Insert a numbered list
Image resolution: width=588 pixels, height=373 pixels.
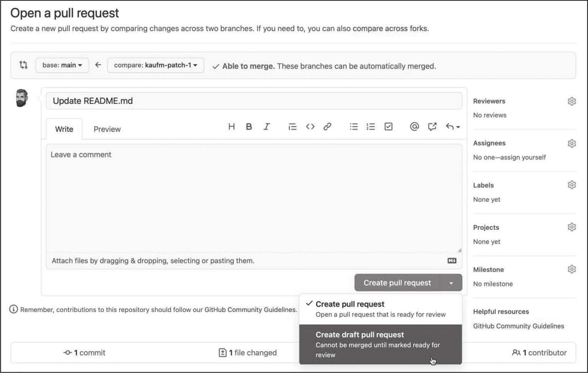pos(371,127)
